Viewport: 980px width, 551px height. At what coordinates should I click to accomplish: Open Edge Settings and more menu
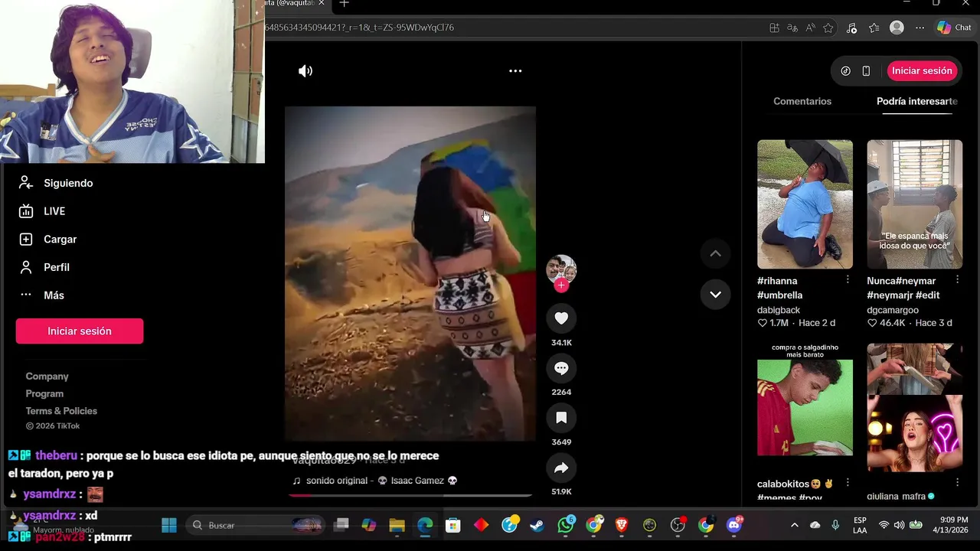coord(920,28)
